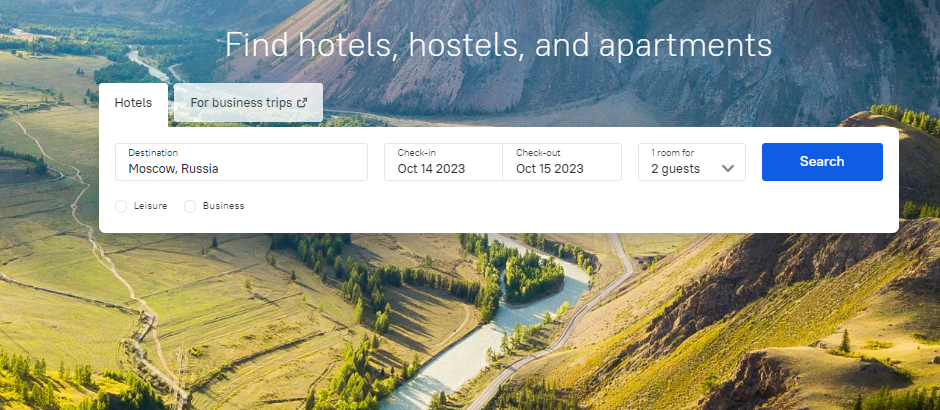Click the Oct 14 2023 date value
The width and height of the screenshot is (940, 410).
tap(431, 169)
